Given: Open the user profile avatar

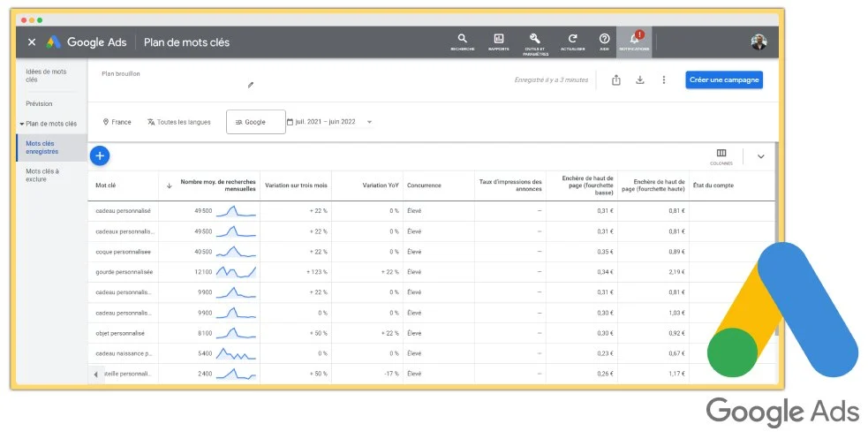Looking at the screenshot, I should click(759, 42).
